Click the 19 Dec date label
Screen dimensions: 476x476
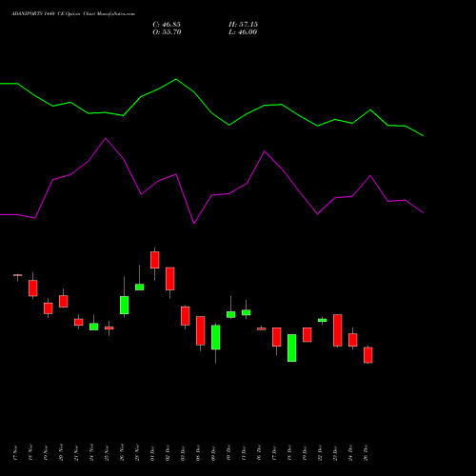point(305,453)
